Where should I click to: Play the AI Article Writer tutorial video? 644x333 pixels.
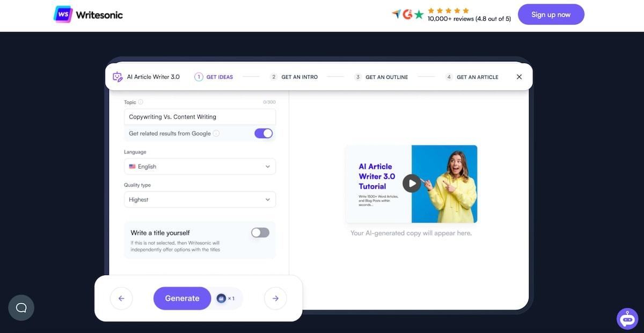[x=412, y=184]
